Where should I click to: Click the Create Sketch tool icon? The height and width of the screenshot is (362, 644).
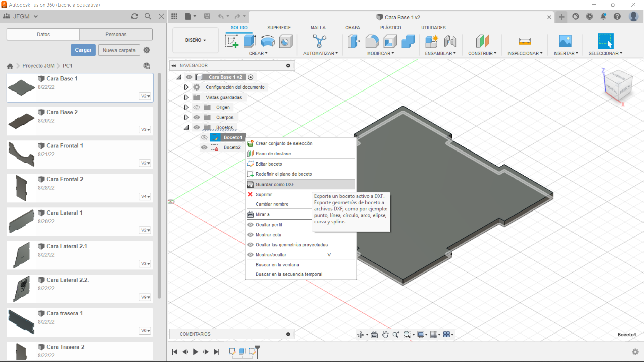tap(231, 41)
